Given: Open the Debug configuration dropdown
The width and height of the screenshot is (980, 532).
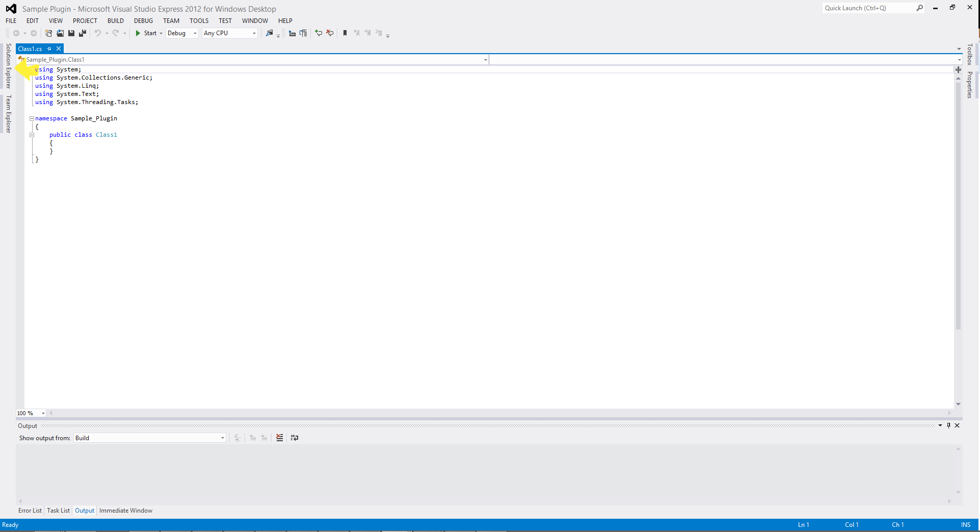Looking at the screenshot, I should pyautogui.click(x=182, y=33).
